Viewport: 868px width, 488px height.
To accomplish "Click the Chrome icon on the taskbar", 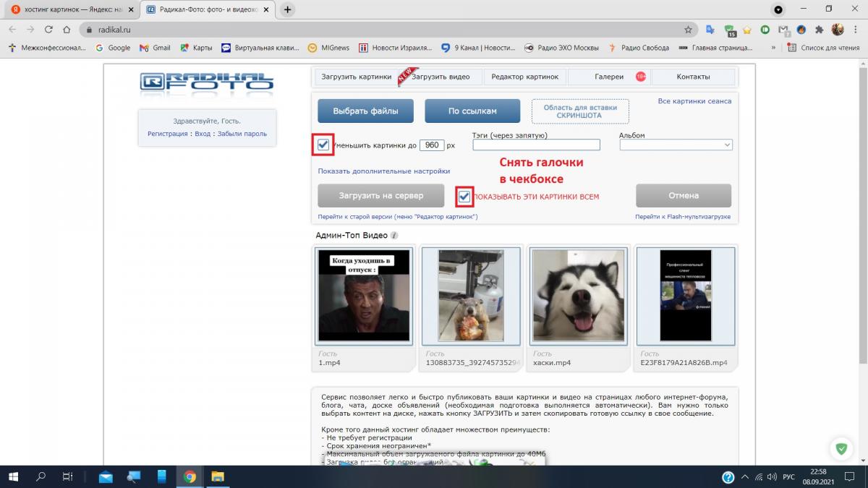I will (190, 477).
